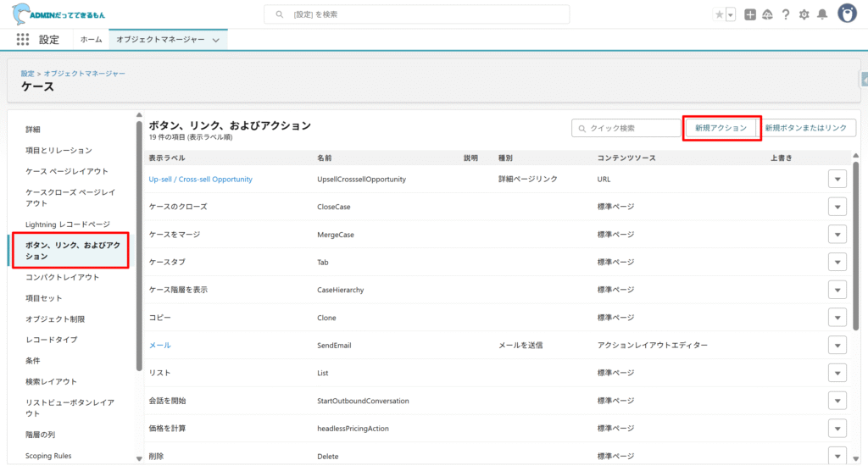Open the Trailhead guidance cloud icon
868x471 pixels.
click(x=767, y=15)
